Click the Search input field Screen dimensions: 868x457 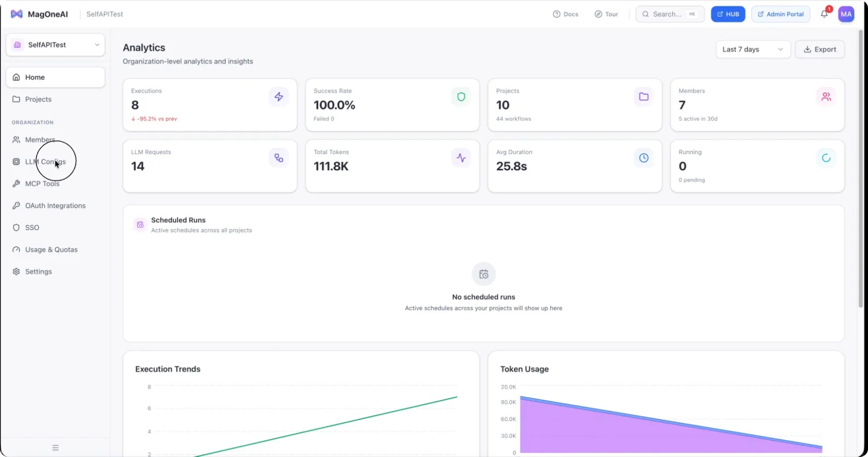(x=670, y=14)
